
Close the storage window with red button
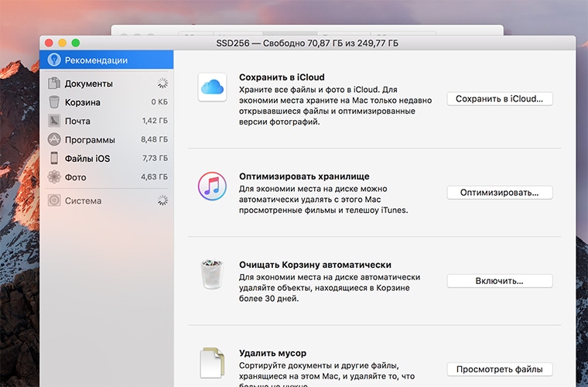[49, 43]
